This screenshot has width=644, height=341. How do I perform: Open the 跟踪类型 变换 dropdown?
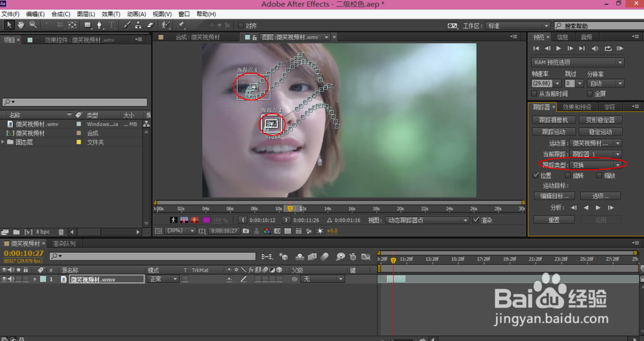pyautogui.click(x=596, y=165)
